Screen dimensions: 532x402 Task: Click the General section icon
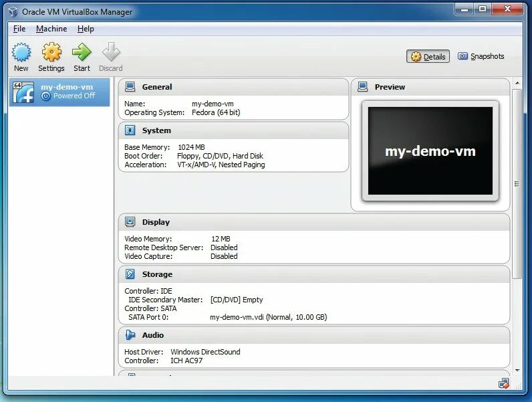130,87
